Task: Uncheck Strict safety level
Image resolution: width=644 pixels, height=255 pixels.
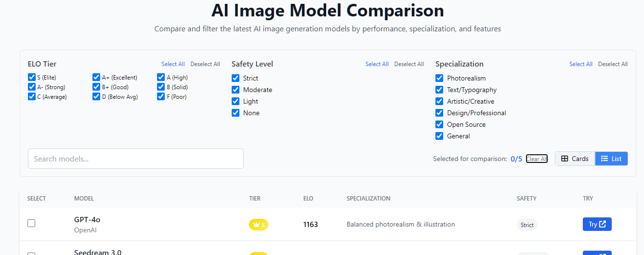Action: coord(236,78)
